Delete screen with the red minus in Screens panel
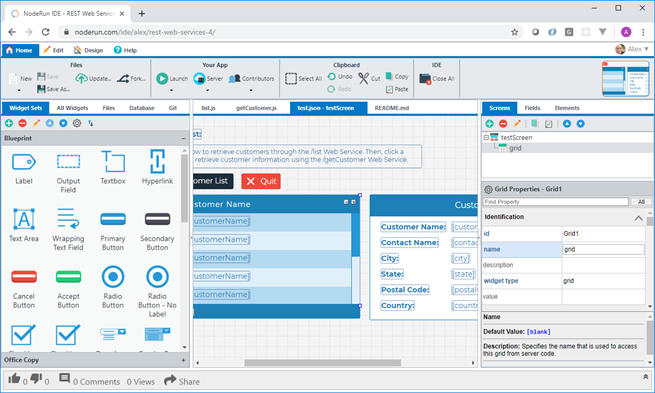 pos(503,124)
